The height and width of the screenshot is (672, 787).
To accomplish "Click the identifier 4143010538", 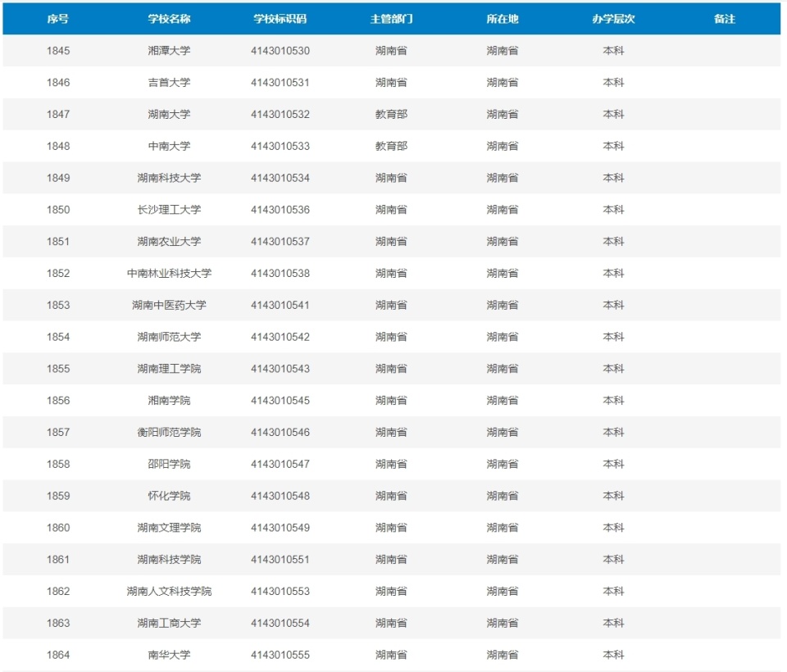I will click(x=280, y=273).
